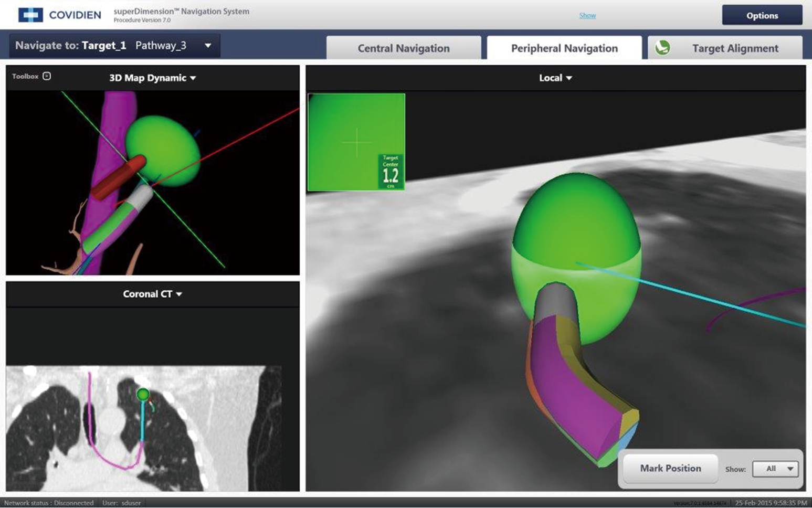This screenshot has width=812, height=508.
Task: Click the green target sphere in 3D map
Action: (164, 151)
